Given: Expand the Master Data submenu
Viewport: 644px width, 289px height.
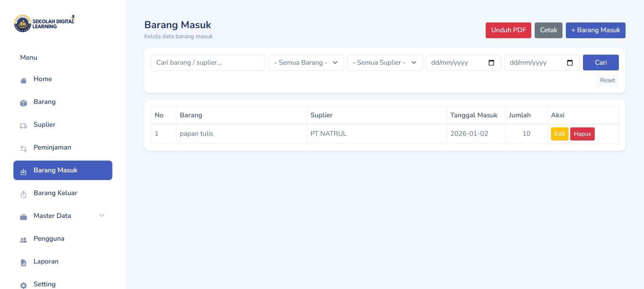Looking at the screenshot, I should point(102,216).
